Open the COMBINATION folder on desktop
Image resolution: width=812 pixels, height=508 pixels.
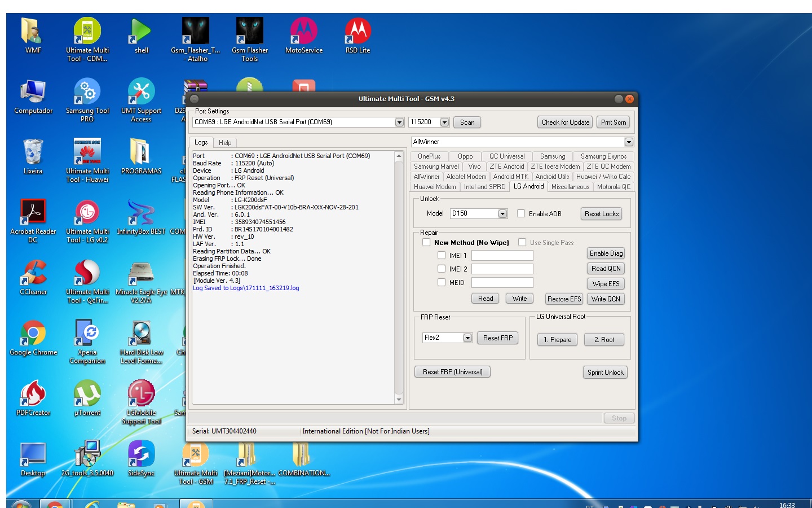coord(303,460)
